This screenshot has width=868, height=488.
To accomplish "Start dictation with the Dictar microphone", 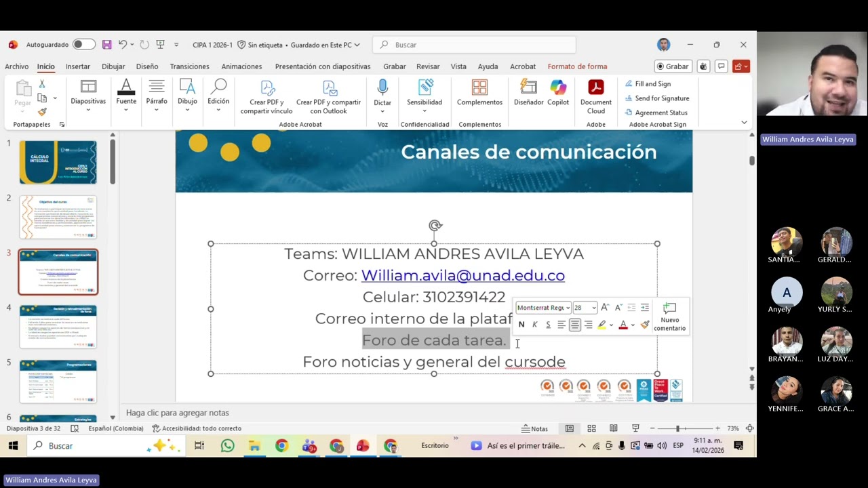I will tap(382, 95).
